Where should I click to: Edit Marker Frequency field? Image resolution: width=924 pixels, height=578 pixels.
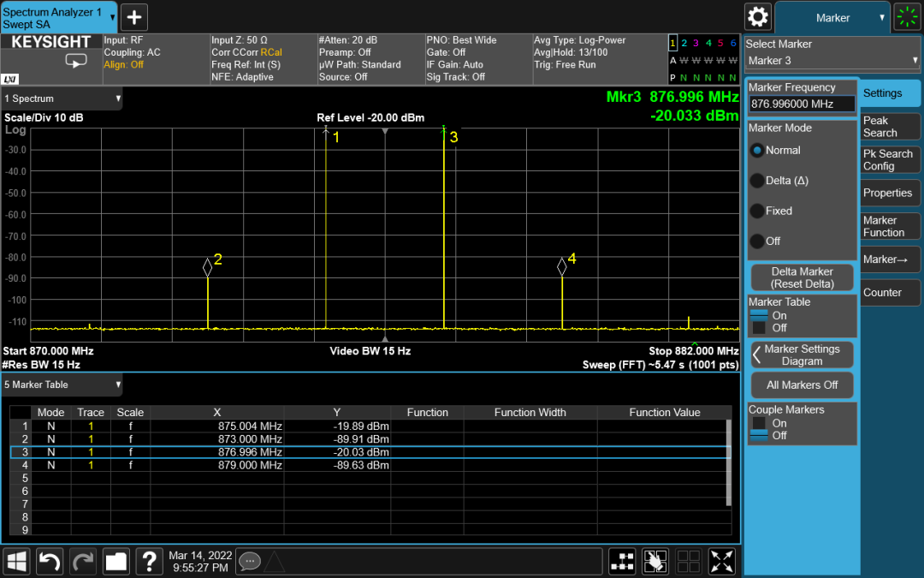(x=802, y=104)
